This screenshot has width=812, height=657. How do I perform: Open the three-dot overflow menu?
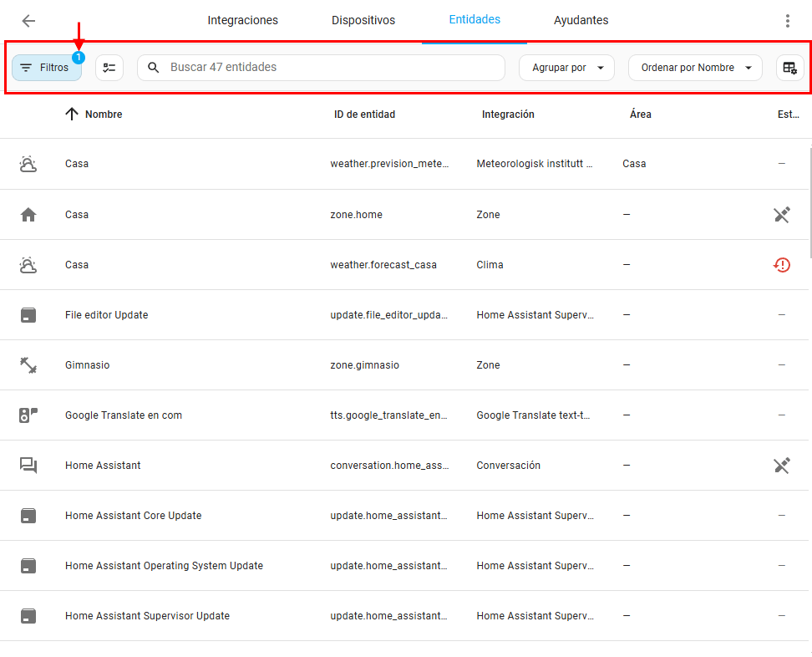787,21
